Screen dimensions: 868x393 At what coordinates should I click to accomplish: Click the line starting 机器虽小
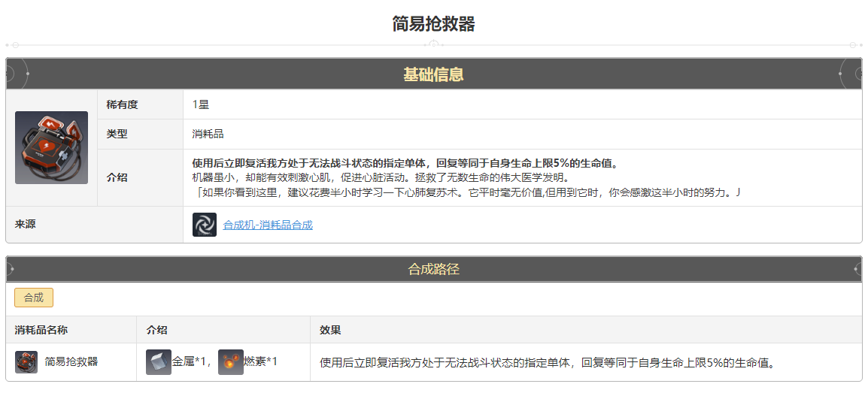[381, 177]
